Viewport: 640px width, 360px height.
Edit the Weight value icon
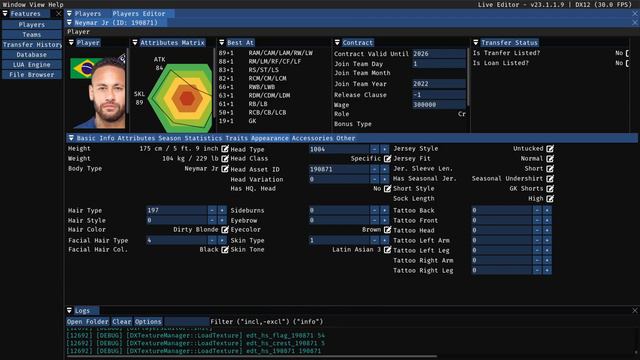[225, 158]
